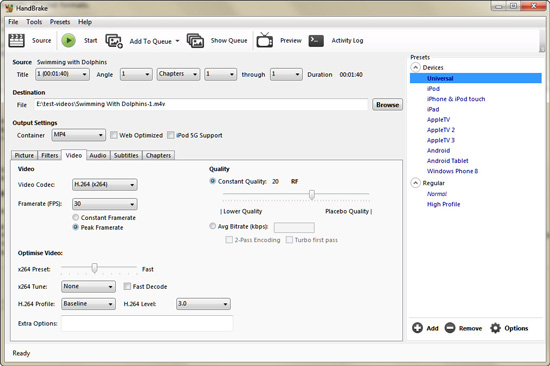Click the Avg Bitrate value field

(294, 227)
